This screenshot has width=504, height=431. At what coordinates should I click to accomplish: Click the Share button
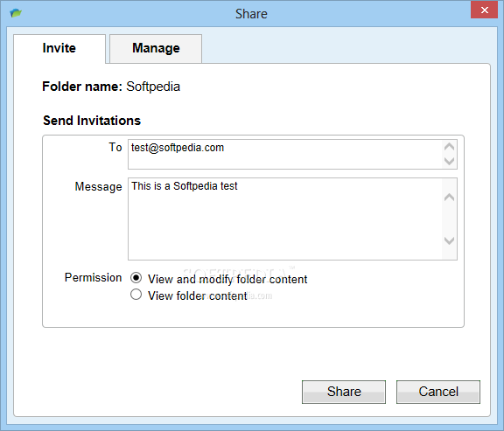344,392
